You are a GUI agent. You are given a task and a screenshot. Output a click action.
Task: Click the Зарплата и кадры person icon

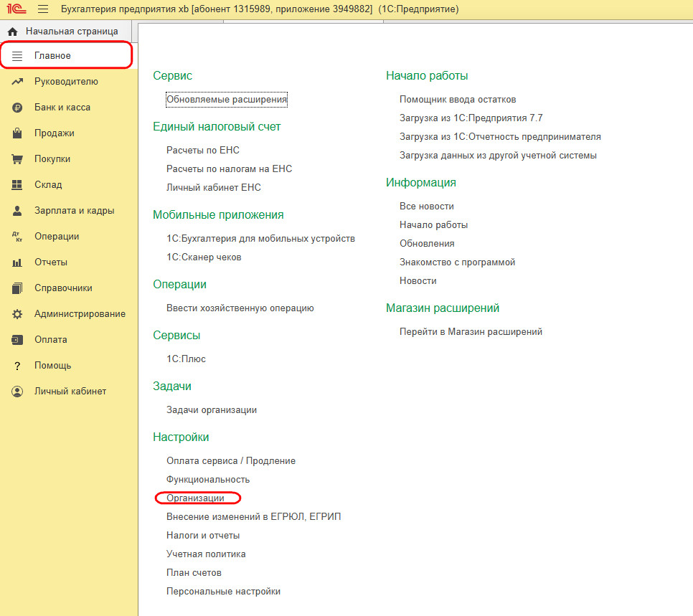point(17,211)
